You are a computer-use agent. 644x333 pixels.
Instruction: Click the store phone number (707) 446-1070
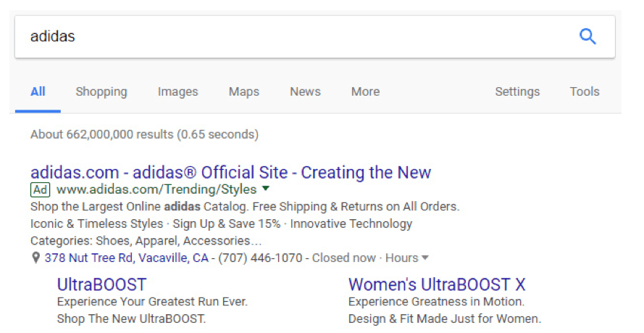[x=261, y=258]
